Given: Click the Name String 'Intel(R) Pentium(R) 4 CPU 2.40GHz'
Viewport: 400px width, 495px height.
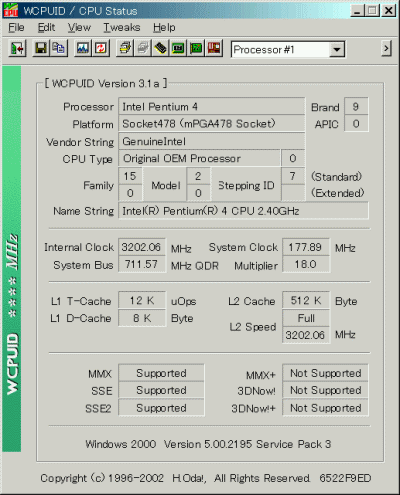Looking at the screenshot, I should [x=243, y=211].
